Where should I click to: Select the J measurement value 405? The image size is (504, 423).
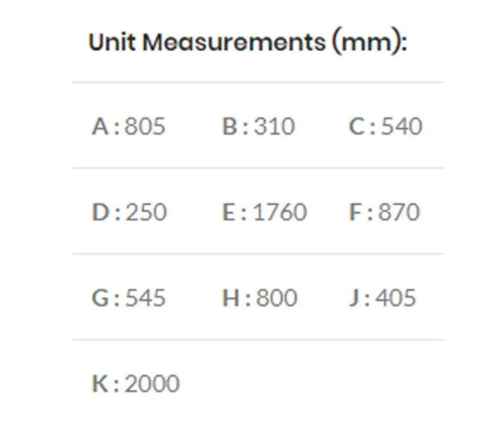coord(395,298)
